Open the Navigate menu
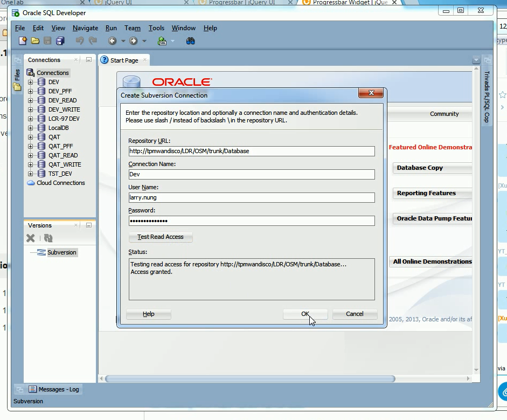 pos(85,28)
